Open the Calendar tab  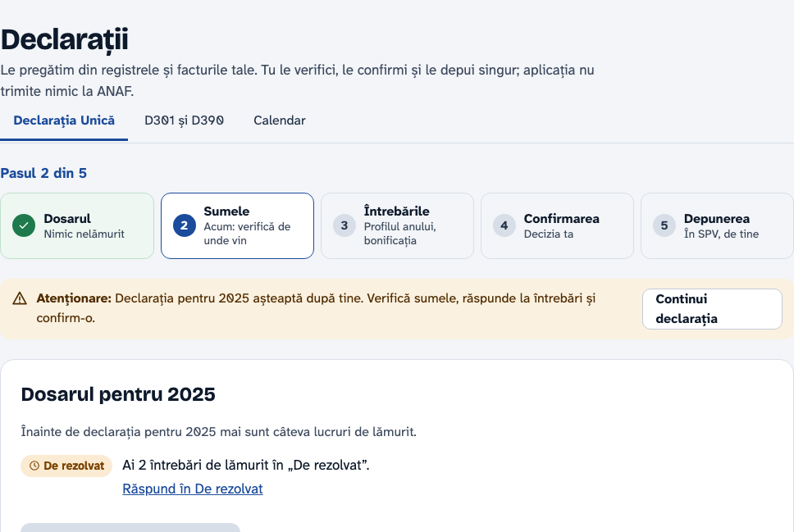280,121
